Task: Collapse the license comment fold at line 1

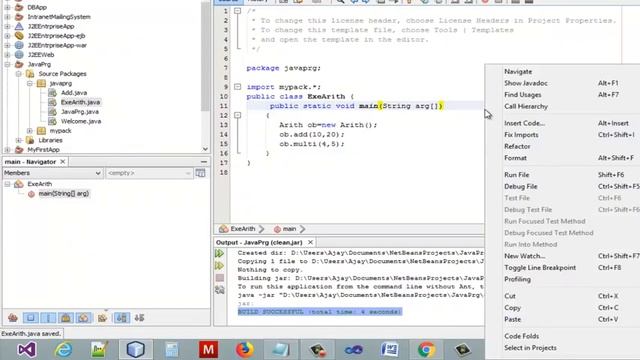Action: click(x=237, y=11)
